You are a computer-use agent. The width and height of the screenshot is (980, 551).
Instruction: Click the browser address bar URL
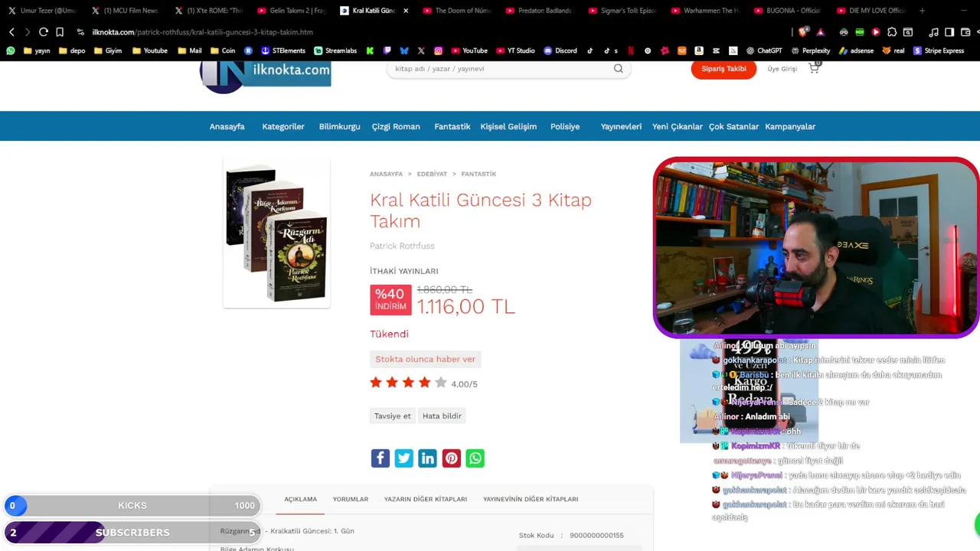pyautogui.click(x=203, y=32)
